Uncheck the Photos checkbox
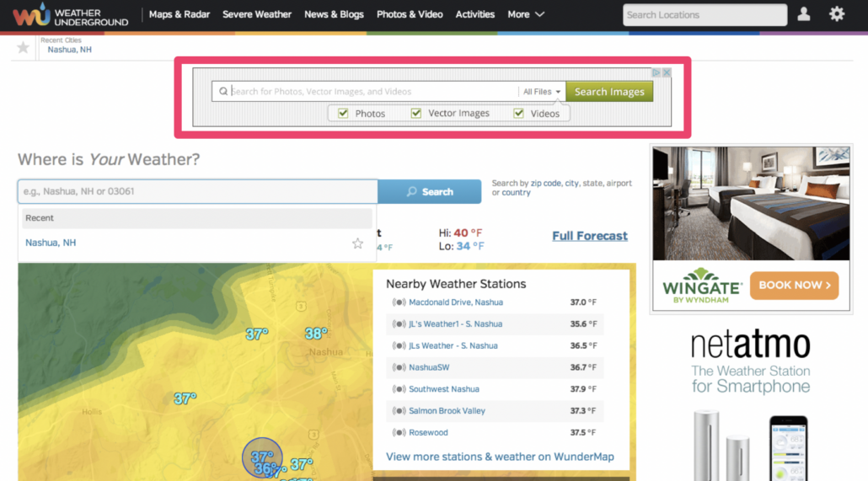The image size is (868, 481). (x=343, y=114)
